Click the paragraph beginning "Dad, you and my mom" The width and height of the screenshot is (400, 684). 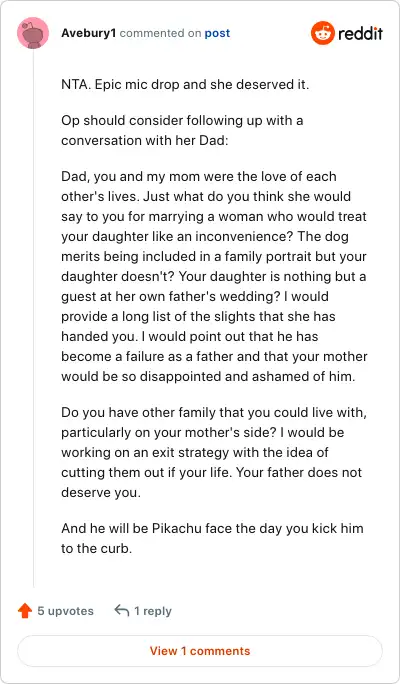point(214,276)
